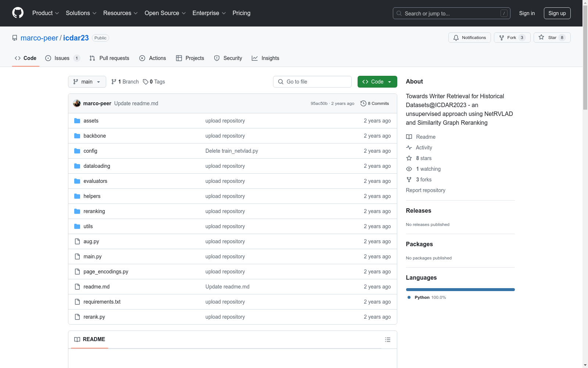
Task: Click the Report repository link
Action: 426,190
